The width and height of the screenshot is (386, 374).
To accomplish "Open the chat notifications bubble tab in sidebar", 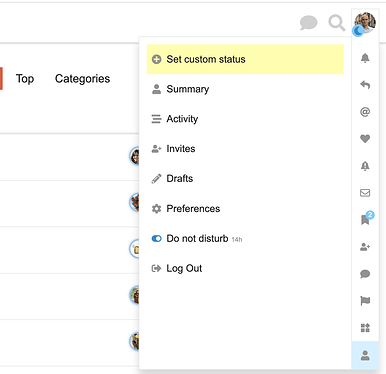I will (x=365, y=274).
